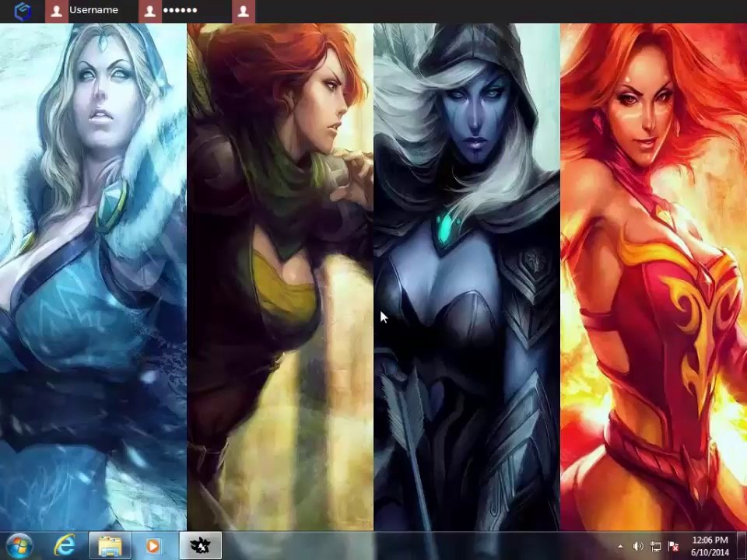This screenshot has height=560, width=747.
Task: Focus the masked password field
Action: coord(196,10)
